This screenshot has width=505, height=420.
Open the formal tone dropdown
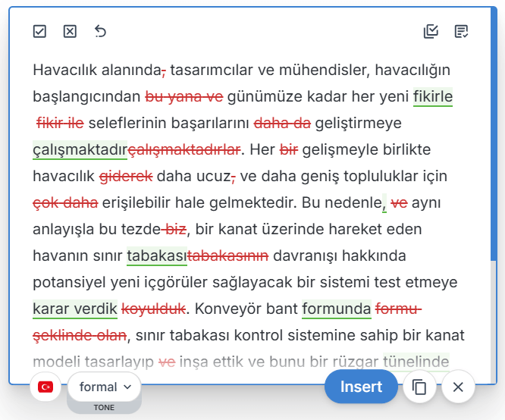105,387
